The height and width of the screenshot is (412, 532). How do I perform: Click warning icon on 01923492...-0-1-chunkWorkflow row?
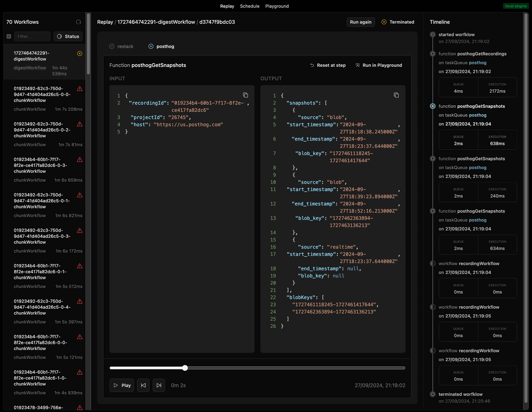pyautogui.click(x=80, y=195)
